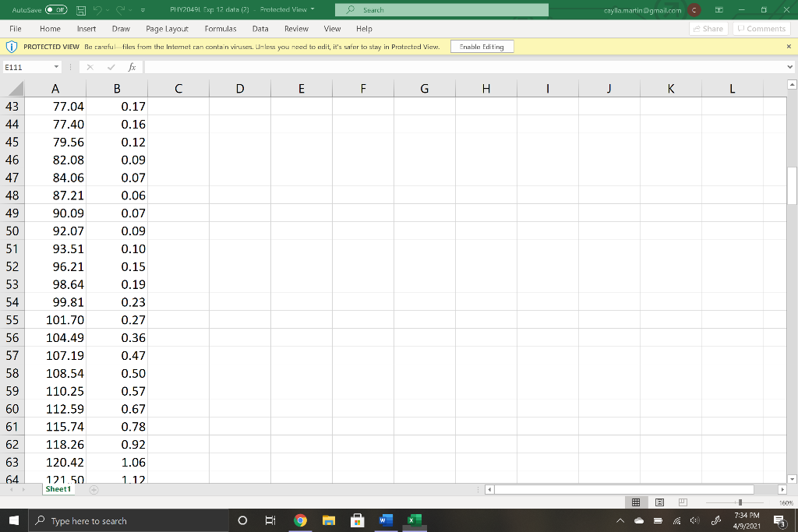Image resolution: width=798 pixels, height=532 pixels.
Task: Open Windows Start menu
Action: point(14,520)
